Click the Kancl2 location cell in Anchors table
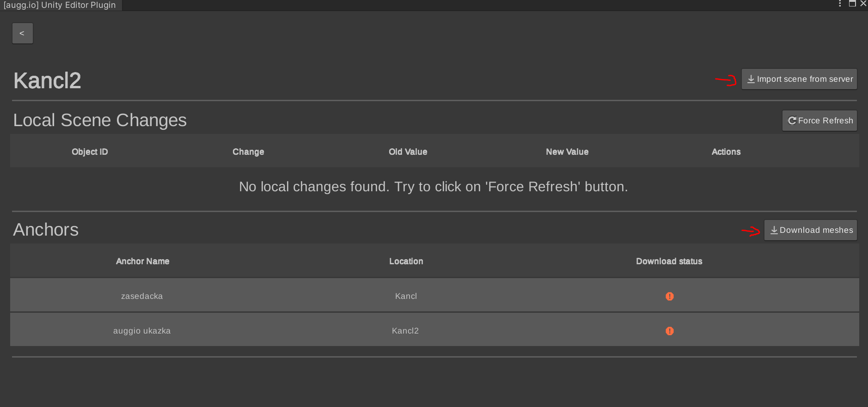The height and width of the screenshot is (407, 868). pyautogui.click(x=405, y=331)
